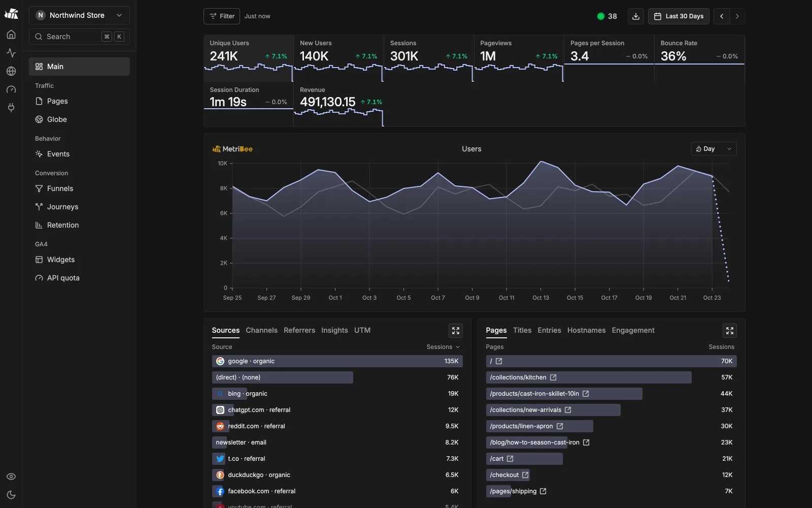Click the Search input field
This screenshot has height=508, width=812.
pos(79,37)
